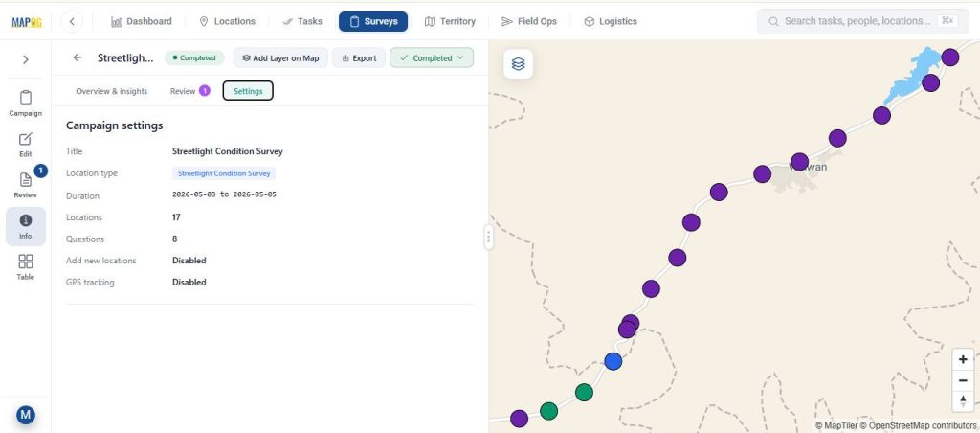This screenshot has width=980, height=433.
Task: Click the MapTiler attribution link
Action: [x=836, y=426]
